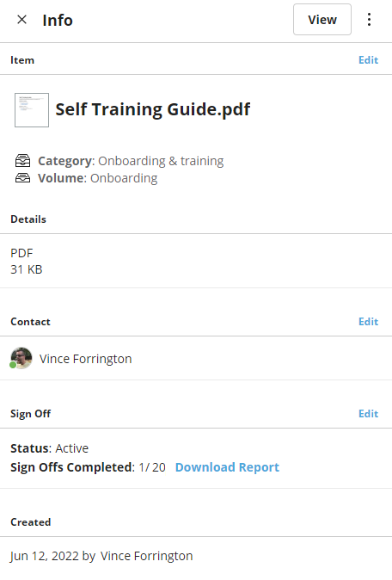The height and width of the screenshot is (580, 392).
Task: Click the View button
Action: (322, 20)
